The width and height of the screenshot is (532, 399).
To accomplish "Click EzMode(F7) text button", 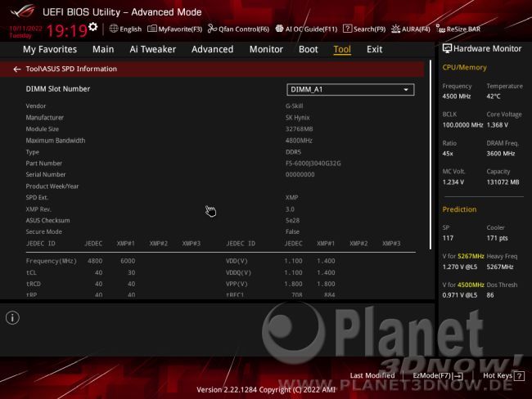I will coord(431,375).
